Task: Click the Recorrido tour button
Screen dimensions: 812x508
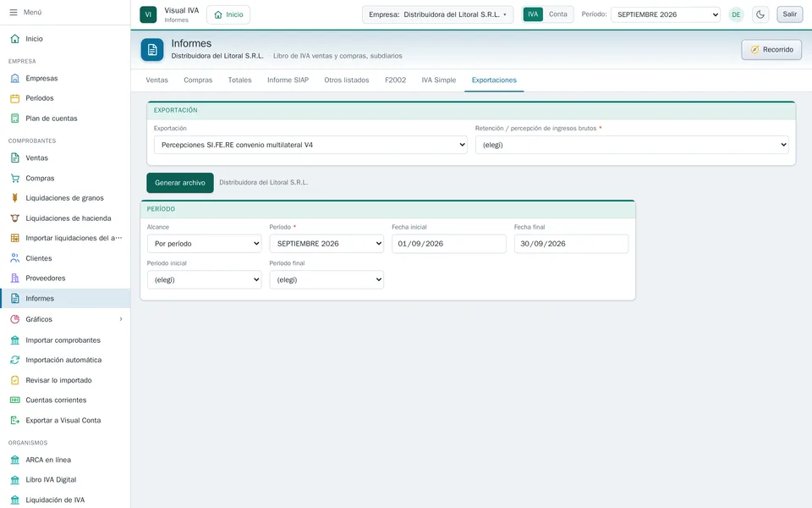Action: point(771,50)
